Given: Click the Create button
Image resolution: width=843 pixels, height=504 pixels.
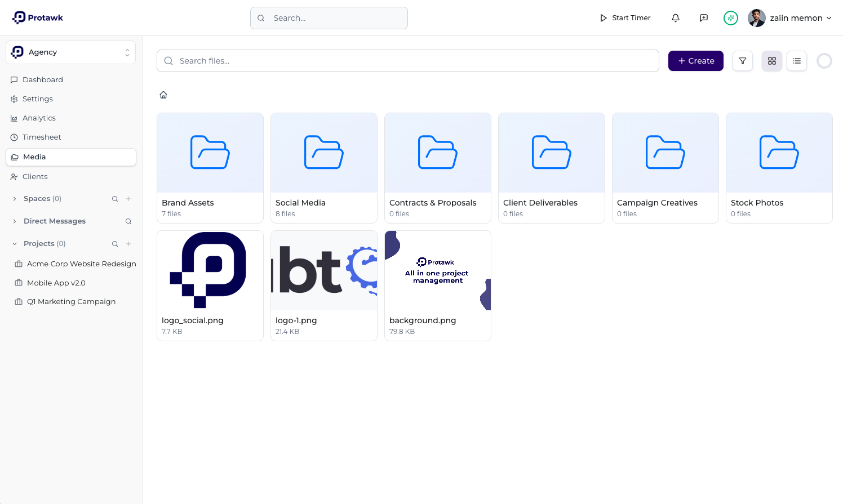Looking at the screenshot, I should click(695, 61).
